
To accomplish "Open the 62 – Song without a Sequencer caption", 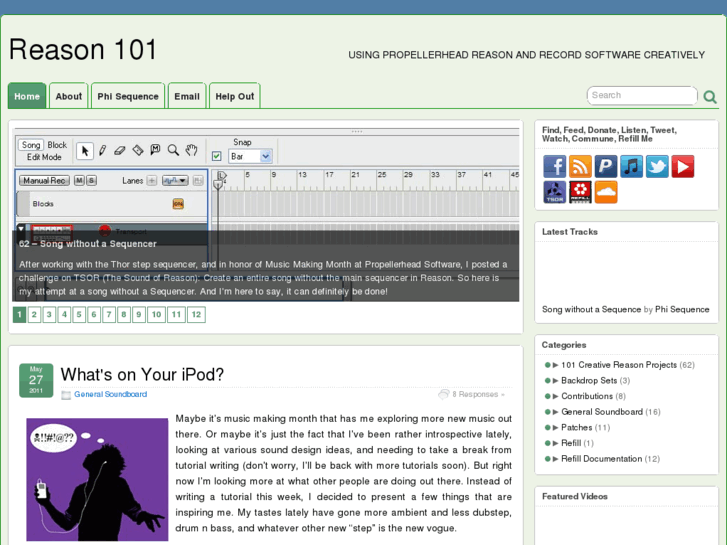I will click(x=88, y=244).
